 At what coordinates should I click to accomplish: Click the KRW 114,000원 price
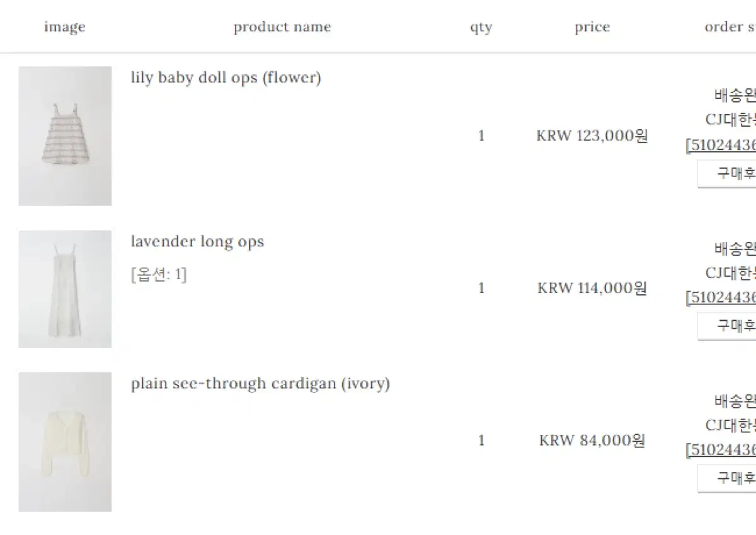(592, 289)
